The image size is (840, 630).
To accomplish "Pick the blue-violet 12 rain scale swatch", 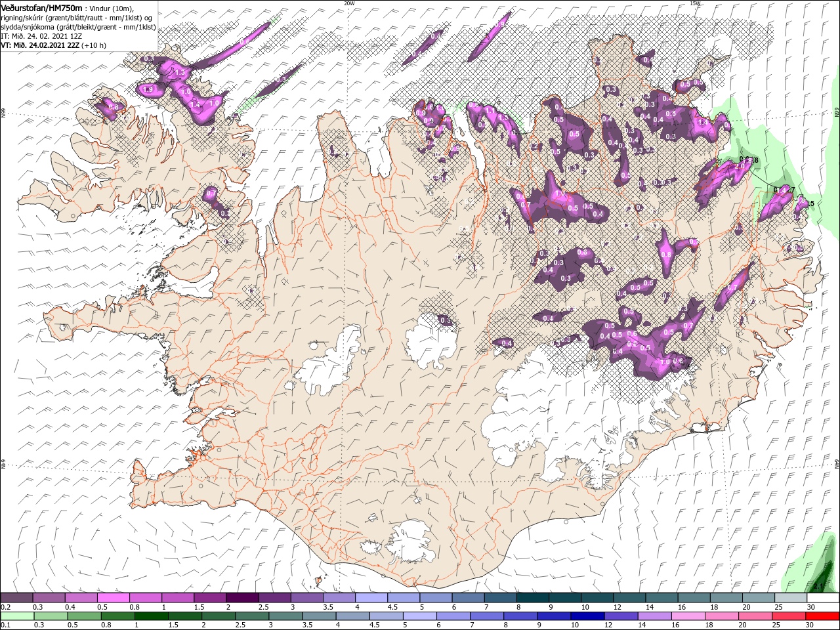I will click(x=621, y=616).
